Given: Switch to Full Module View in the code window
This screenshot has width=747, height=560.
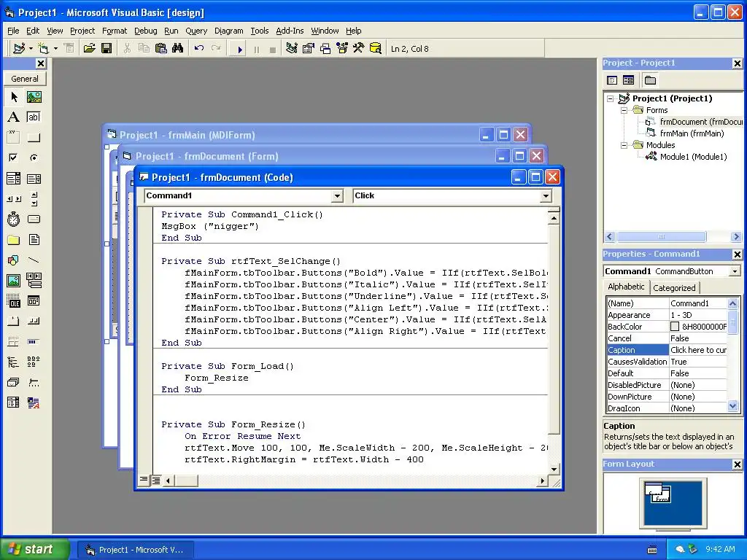Looking at the screenshot, I should pos(155,481).
